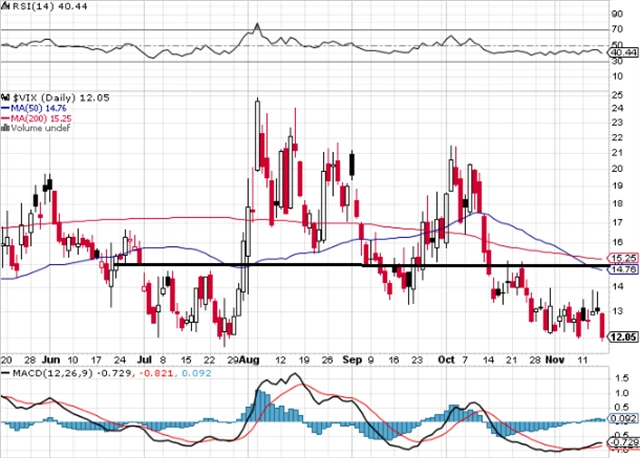Click the RSI(14) indicator label
The image size is (640, 458).
[30, 8]
